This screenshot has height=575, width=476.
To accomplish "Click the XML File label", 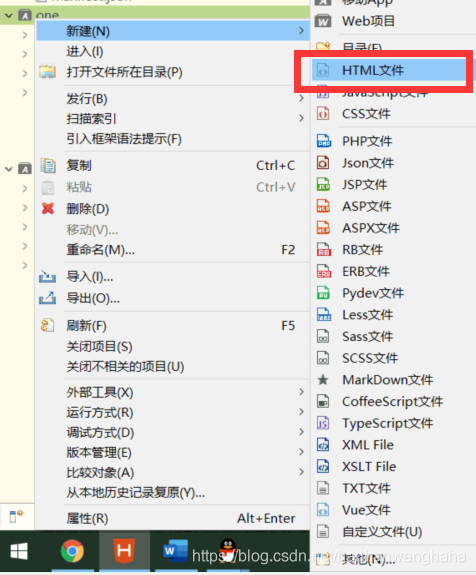I will [368, 444].
